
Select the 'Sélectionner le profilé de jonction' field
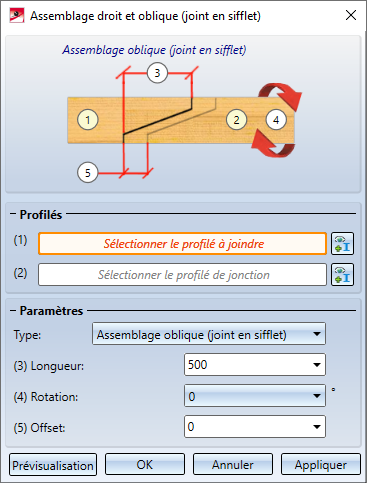182,275
